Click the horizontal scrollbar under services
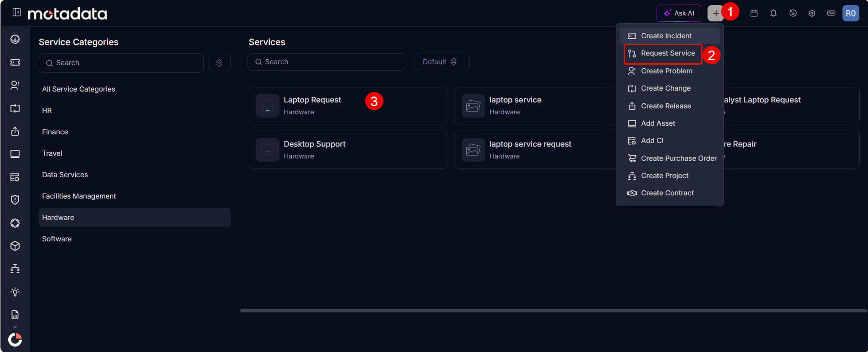 (553, 311)
